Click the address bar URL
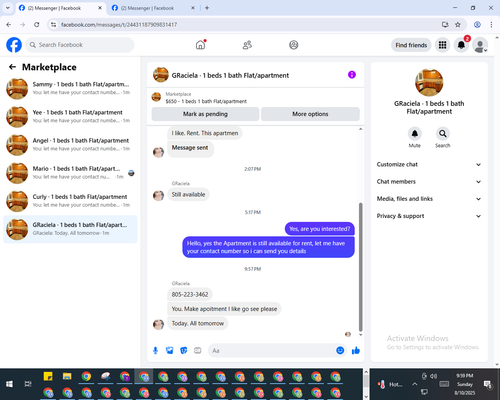This screenshot has width=500, height=400. pyautogui.click(x=119, y=25)
